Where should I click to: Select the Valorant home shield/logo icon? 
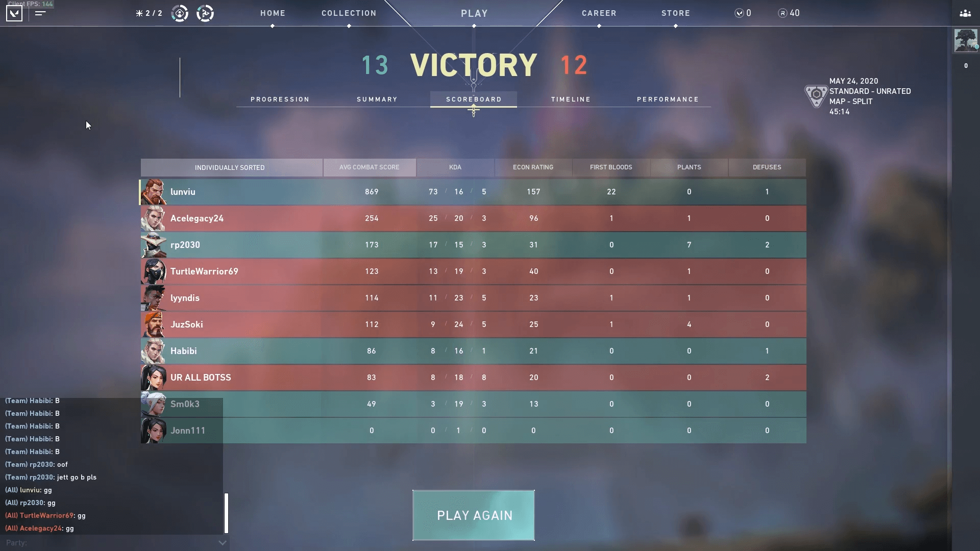coord(13,12)
